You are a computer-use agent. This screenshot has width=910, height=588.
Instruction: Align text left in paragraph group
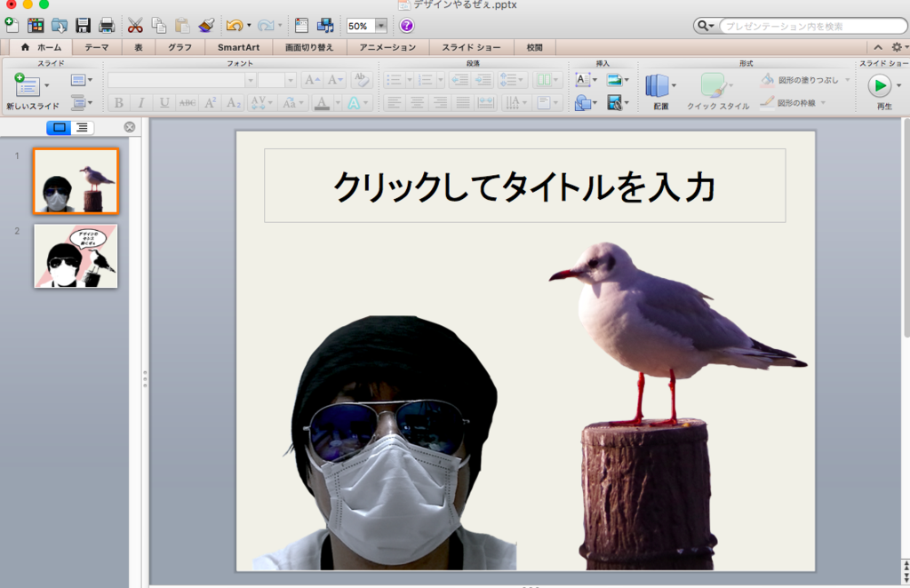394,103
